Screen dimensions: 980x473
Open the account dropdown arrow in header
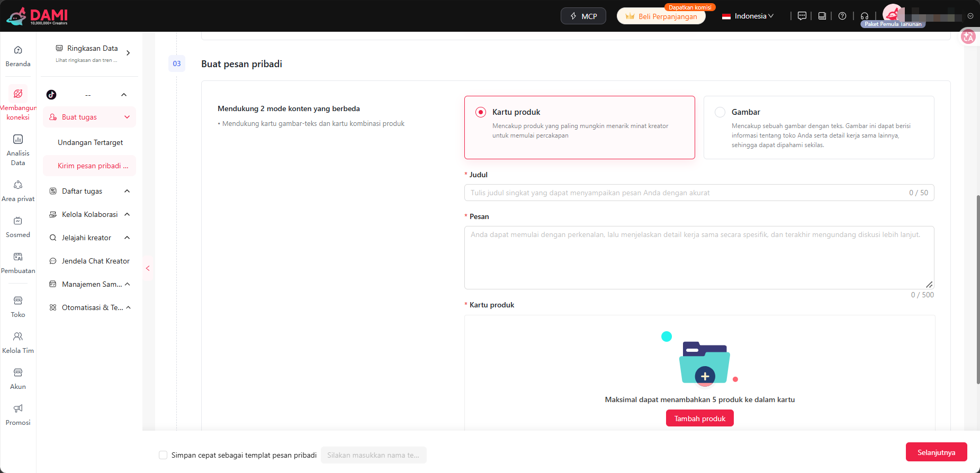(970, 16)
